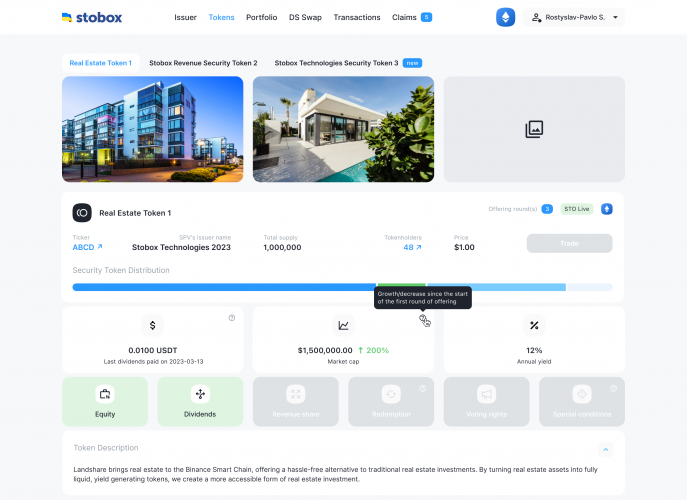Click the offering rounds count badge
The image size is (687, 500).
[547, 209]
